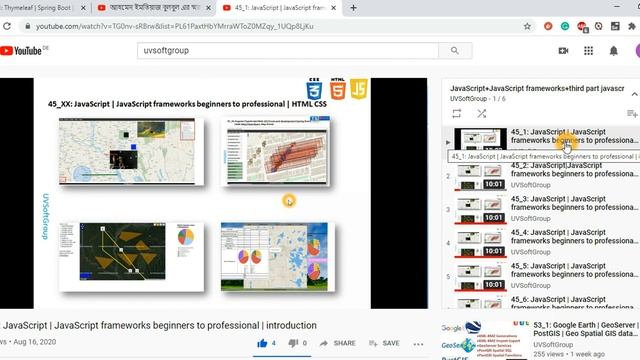
Task: Click the browser address bar URL
Action: (175, 27)
